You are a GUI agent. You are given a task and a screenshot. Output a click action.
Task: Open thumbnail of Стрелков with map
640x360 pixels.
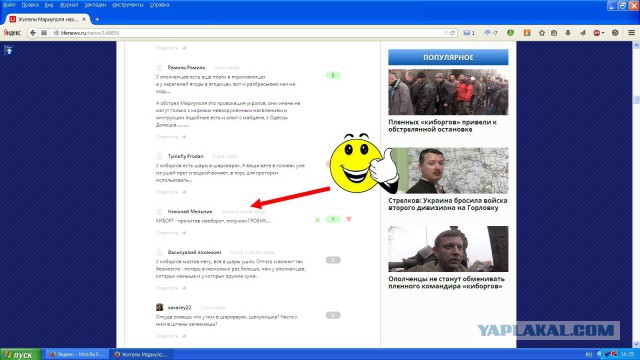pos(448,170)
